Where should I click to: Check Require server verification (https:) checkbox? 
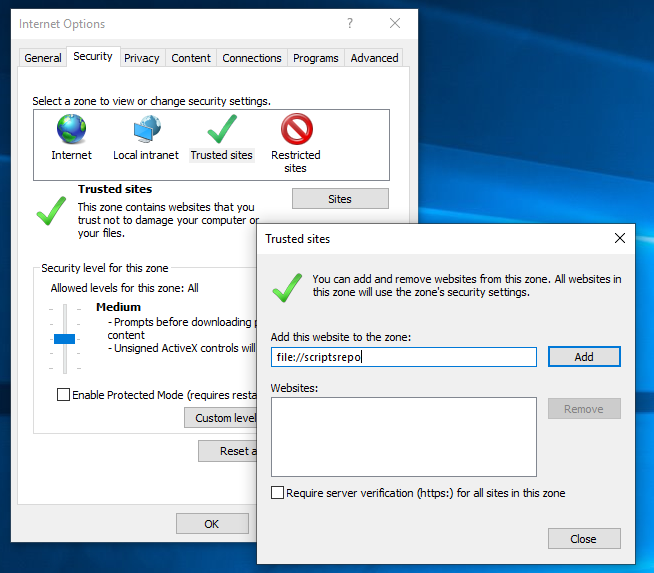coord(277,493)
